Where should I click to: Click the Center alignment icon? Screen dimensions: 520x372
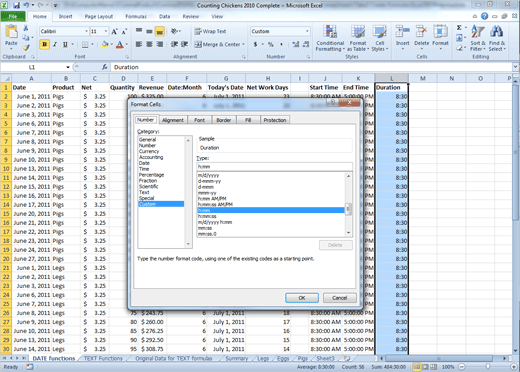(149, 44)
